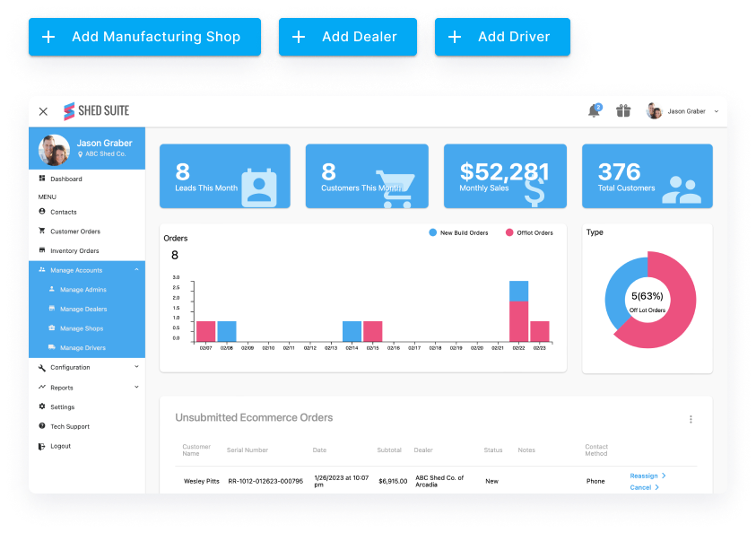
Task: Collapse the Manage Accounts section
Action: pyautogui.click(x=135, y=269)
